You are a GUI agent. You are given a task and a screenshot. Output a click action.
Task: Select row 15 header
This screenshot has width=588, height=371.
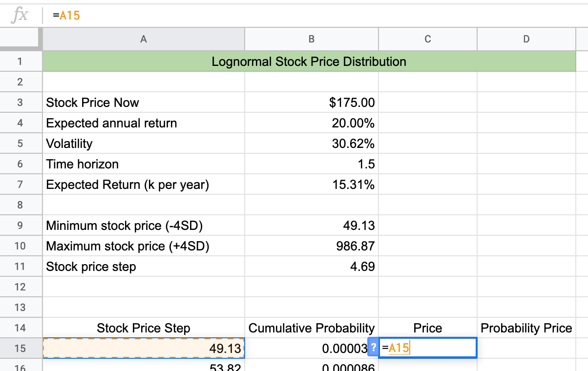[20, 349]
